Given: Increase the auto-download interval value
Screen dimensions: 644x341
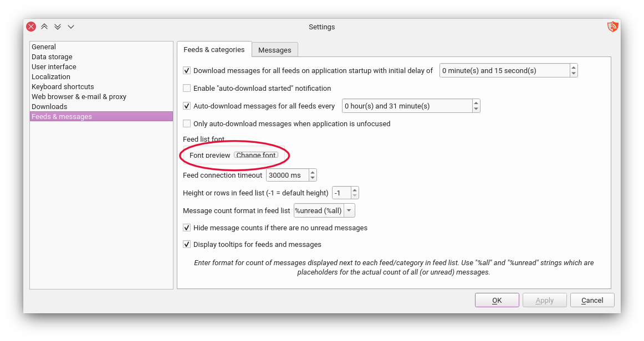Looking at the screenshot, I should pyautogui.click(x=476, y=102).
